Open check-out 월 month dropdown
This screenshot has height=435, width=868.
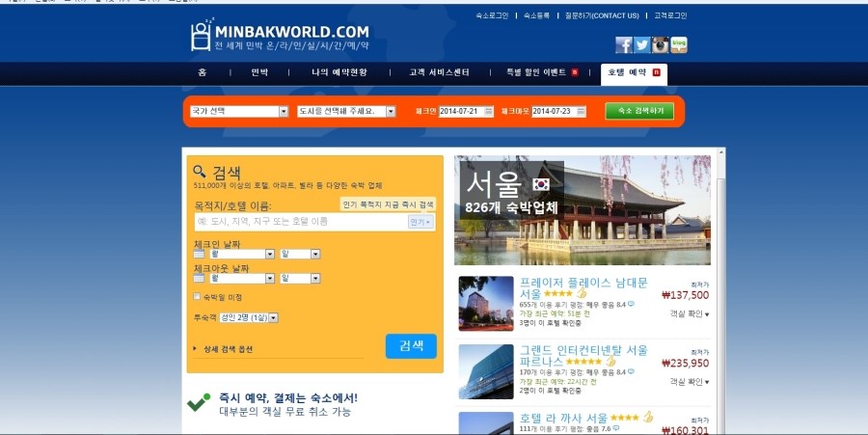(242, 279)
